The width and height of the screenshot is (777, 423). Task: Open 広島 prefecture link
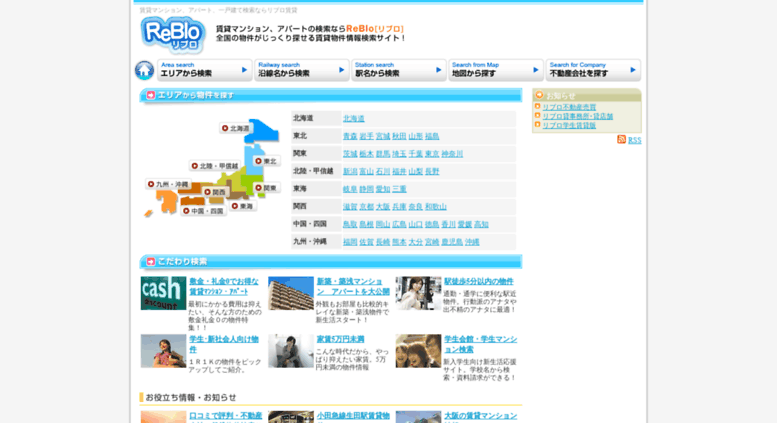click(x=399, y=224)
